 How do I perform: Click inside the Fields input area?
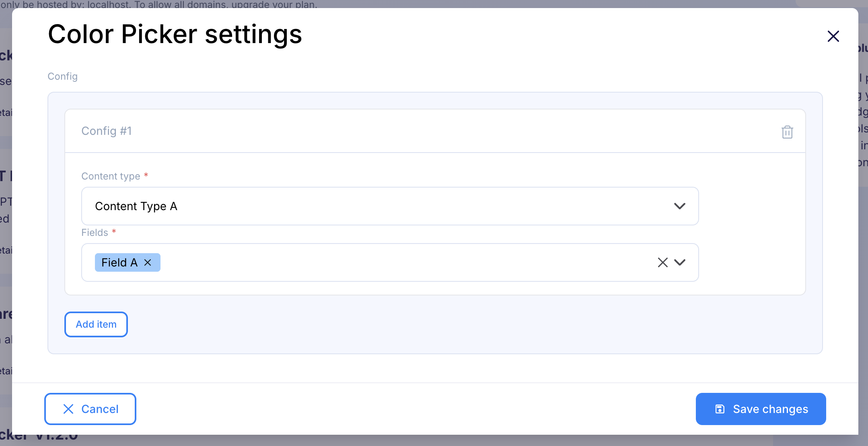402,262
